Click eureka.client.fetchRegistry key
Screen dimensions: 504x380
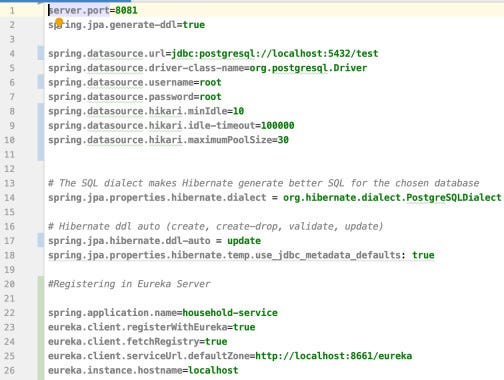tap(124, 342)
